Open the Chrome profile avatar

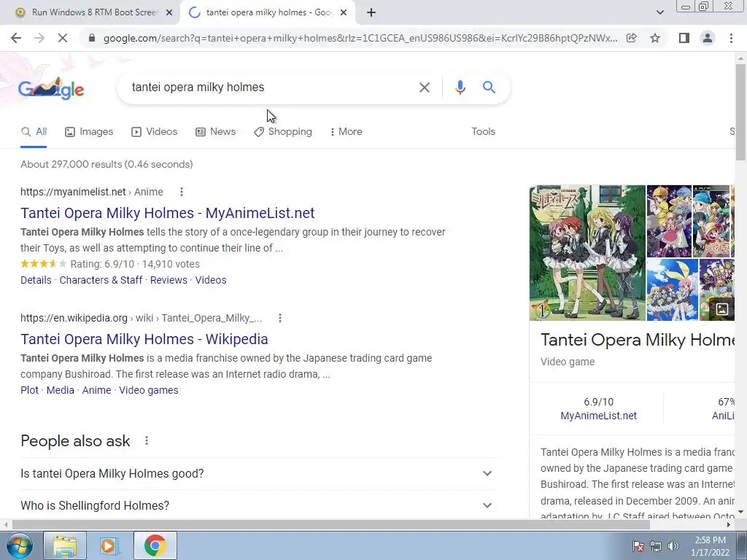coord(708,38)
